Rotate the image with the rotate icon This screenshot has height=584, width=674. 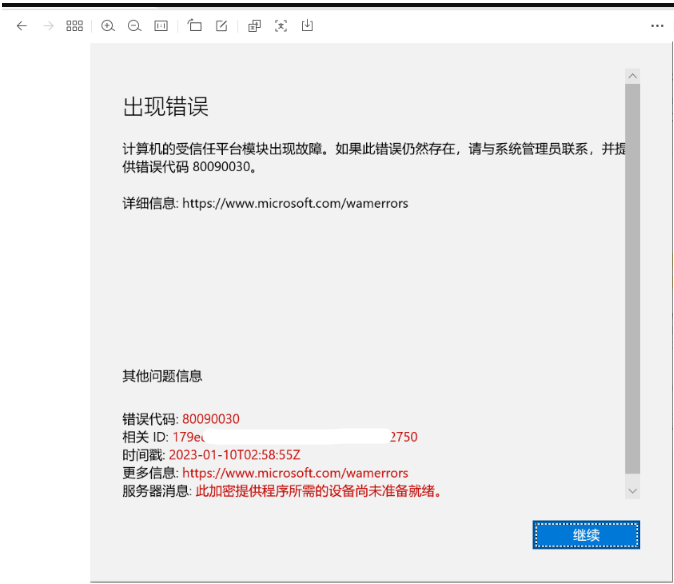click(x=195, y=26)
